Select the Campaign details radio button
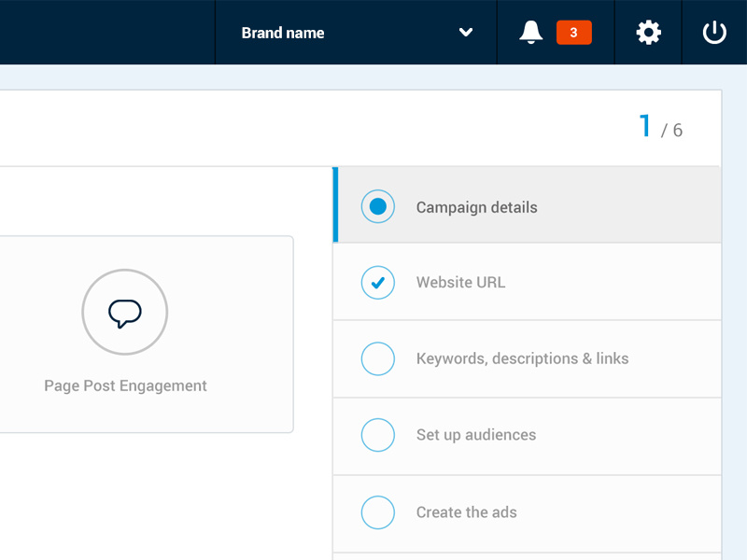Screen dimensions: 747x560 [378, 206]
